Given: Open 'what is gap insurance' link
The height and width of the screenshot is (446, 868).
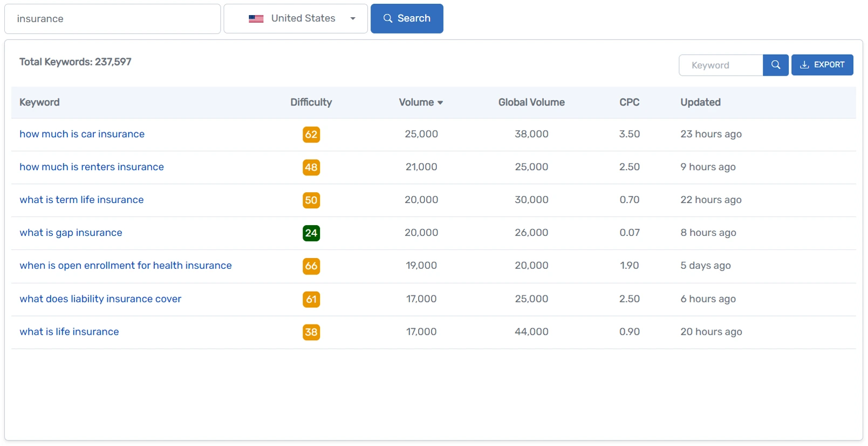Looking at the screenshot, I should pos(71,233).
